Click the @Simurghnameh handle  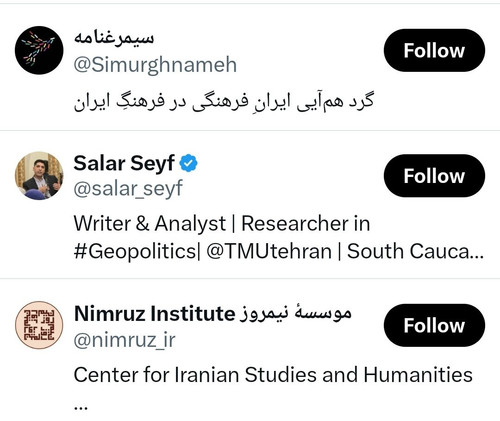pyautogui.click(x=155, y=65)
